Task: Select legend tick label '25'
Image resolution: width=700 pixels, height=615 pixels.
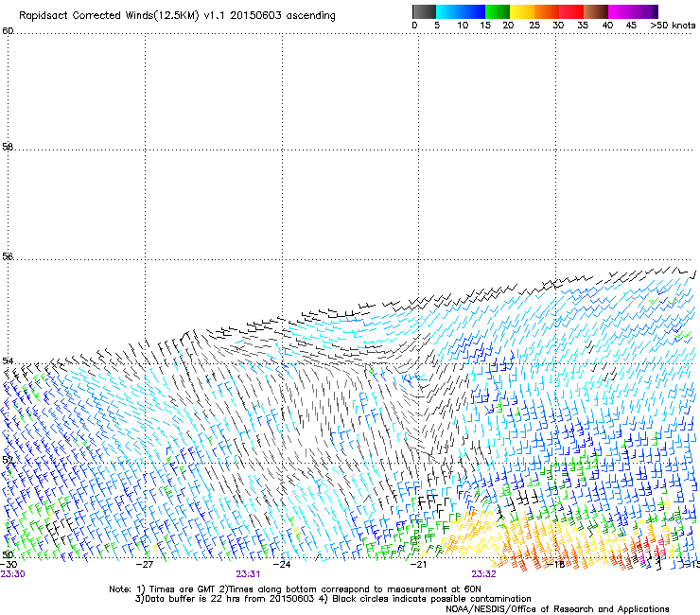Action: pos(534,26)
